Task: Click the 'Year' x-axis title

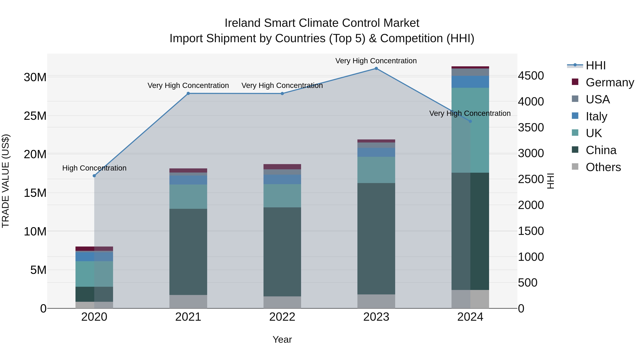Action: [282, 339]
